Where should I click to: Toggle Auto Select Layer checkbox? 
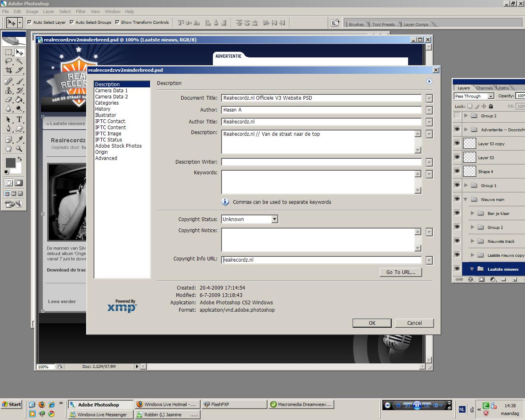click(x=30, y=22)
